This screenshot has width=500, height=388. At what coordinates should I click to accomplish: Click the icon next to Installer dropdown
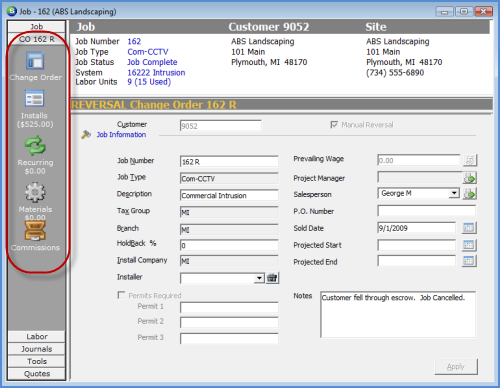(272, 278)
